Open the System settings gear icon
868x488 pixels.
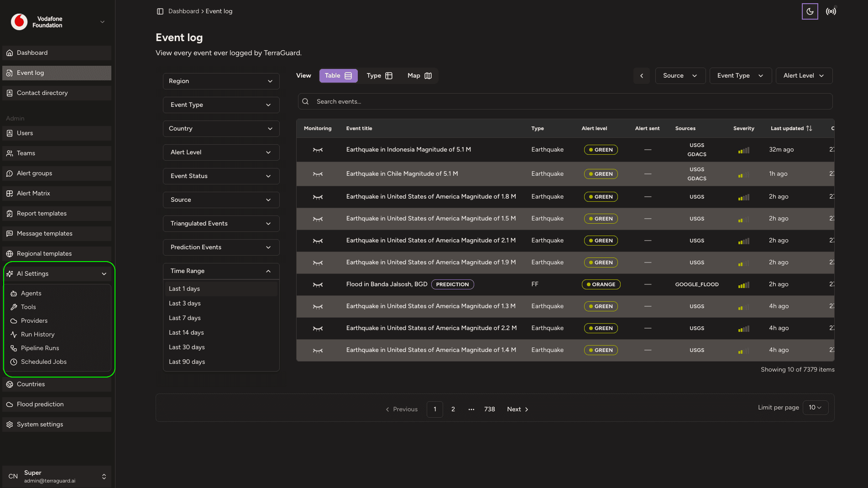(10, 425)
